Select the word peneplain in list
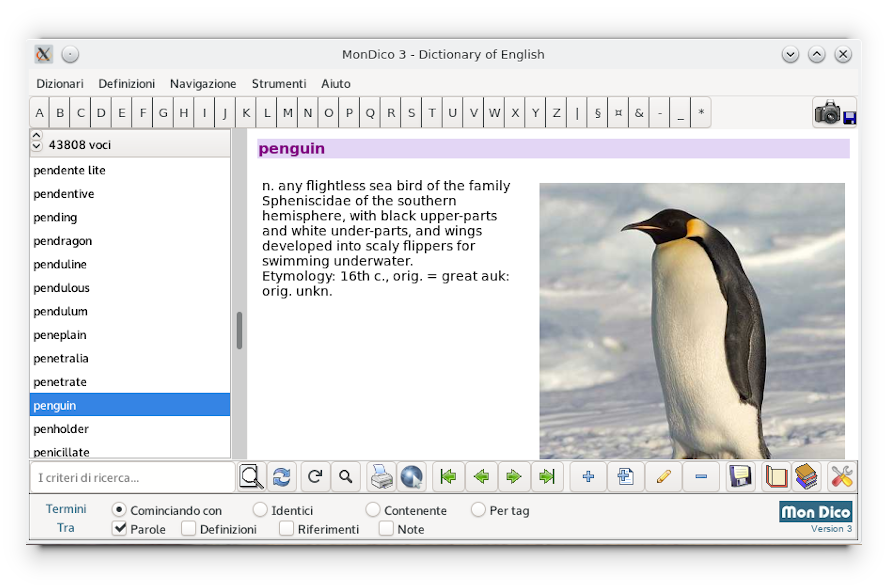Viewport: 888px width, 585px height. (x=130, y=335)
